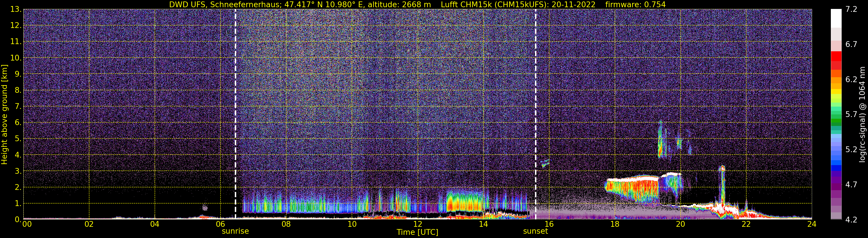The image size is (868, 238).
Task: Click the white top segment of the colorbar
Action: pyautogui.click(x=836, y=18)
